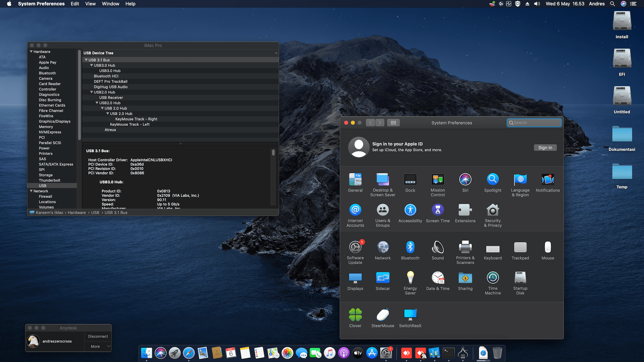This screenshot has height=362, width=644.
Task: Click the System Preferences search field
Action: click(x=534, y=123)
